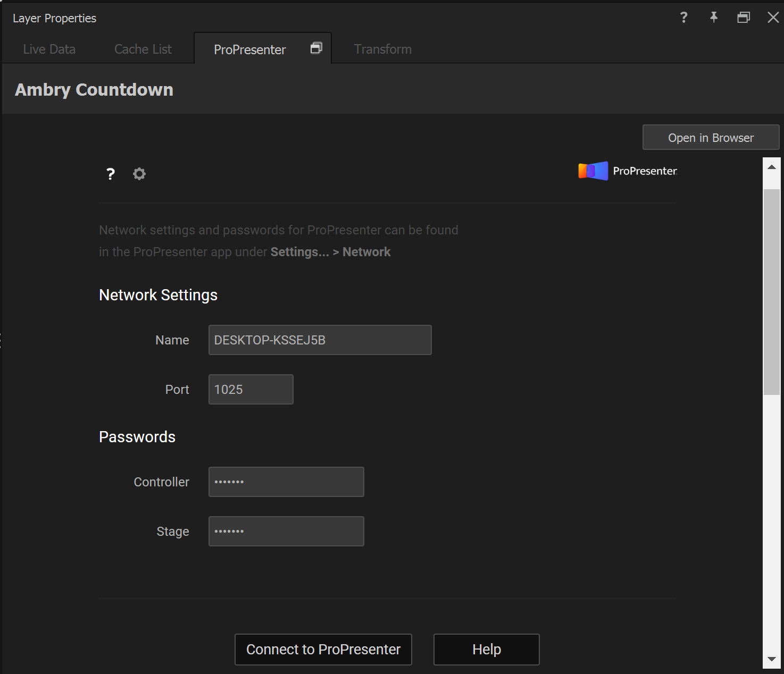The image size is (784, 674).
Task: Pin the Layer Properties window
Action: [x=713, y=18]
